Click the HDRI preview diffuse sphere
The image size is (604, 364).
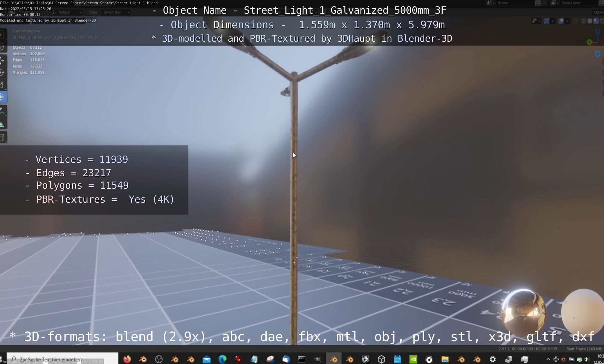583,312
